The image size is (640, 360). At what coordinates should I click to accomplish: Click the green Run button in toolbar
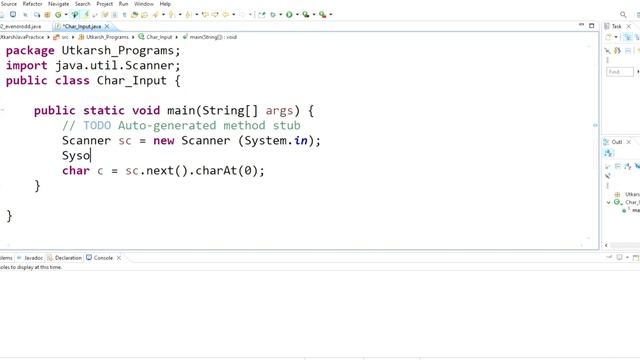pos(289,15)
